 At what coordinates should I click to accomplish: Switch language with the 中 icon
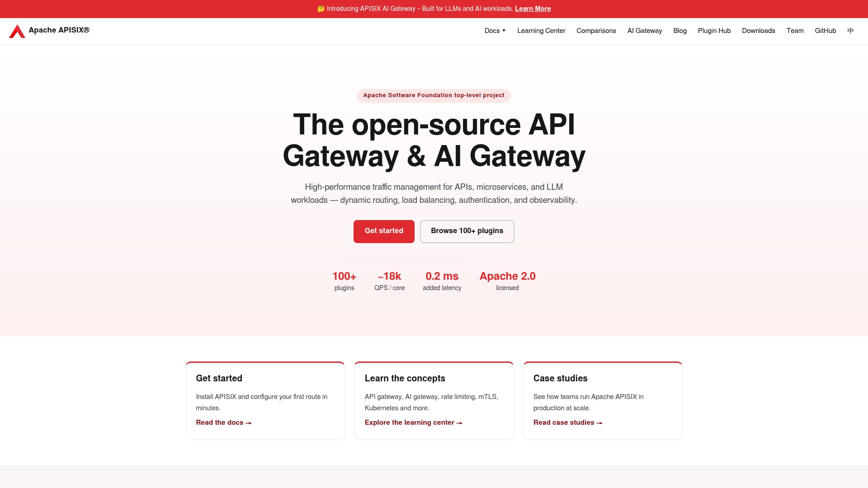point(850,31)
